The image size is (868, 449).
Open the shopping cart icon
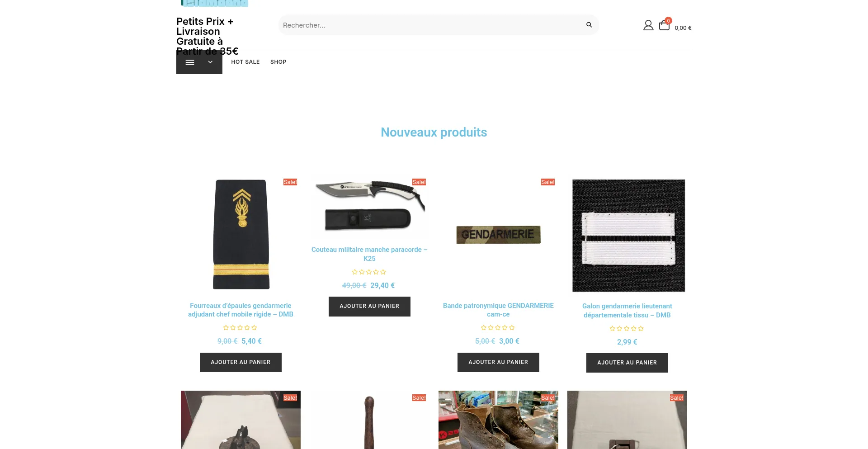(x=664, y=25)
